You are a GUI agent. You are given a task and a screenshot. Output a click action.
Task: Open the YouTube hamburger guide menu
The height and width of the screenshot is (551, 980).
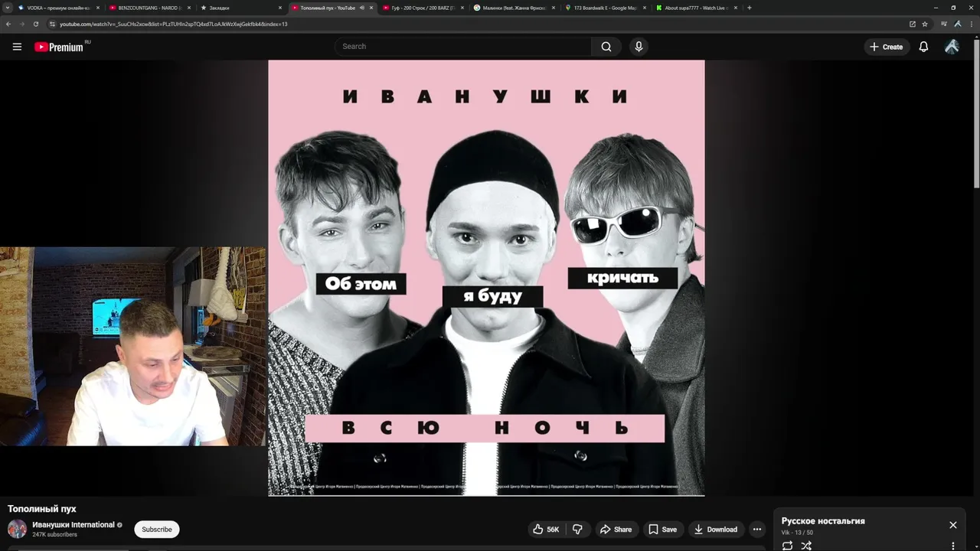click(x=17, y=47)
